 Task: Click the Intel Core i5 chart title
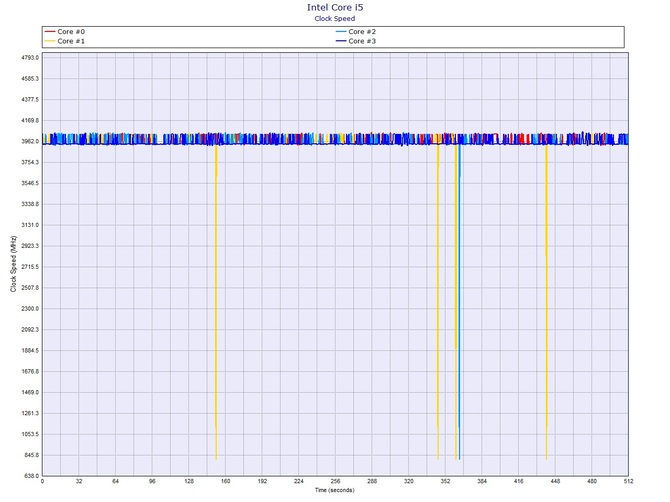coord(335,7)
